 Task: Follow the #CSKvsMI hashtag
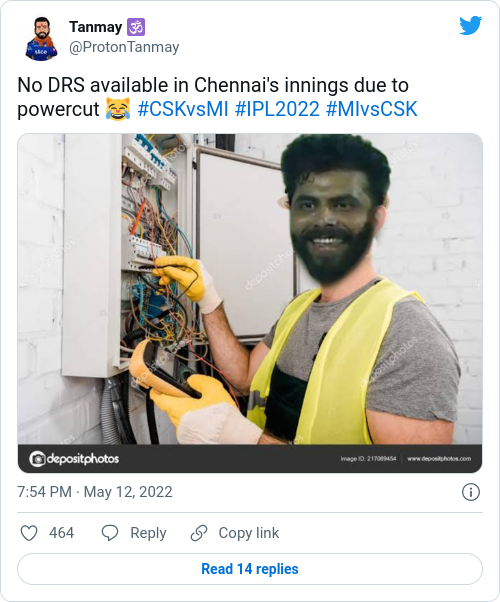coord(183,109)
